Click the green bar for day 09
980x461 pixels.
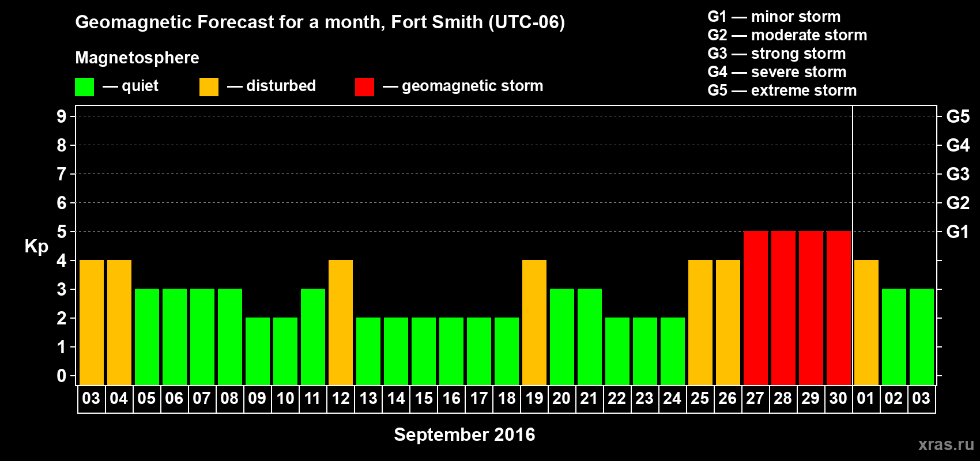click(x=258, y=352)
